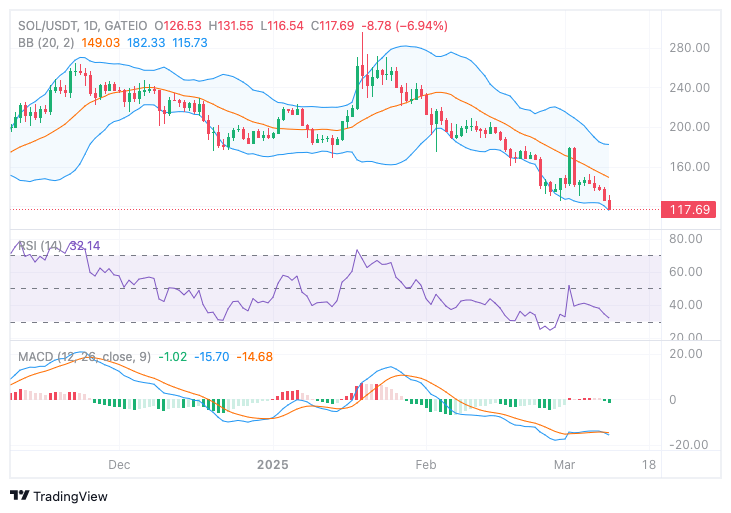The image size is (731, 513).
Task: Click the MACD axis label 0
Action: click(x=672, y=400)
